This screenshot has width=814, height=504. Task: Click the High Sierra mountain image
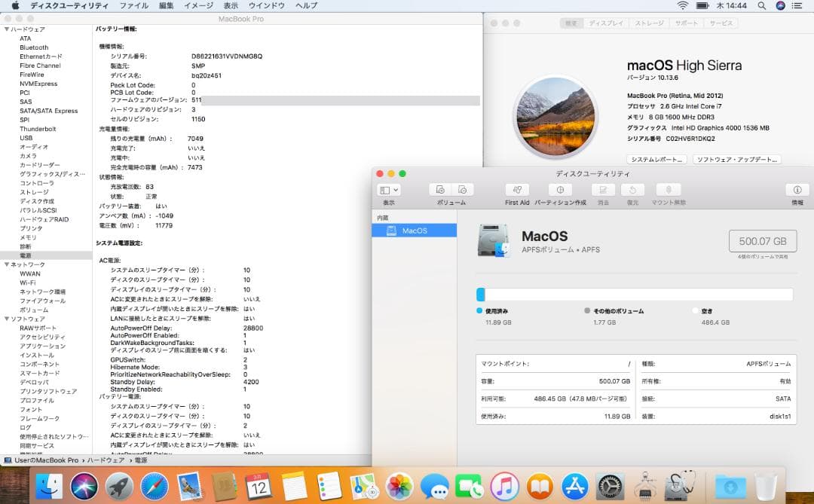555,117
